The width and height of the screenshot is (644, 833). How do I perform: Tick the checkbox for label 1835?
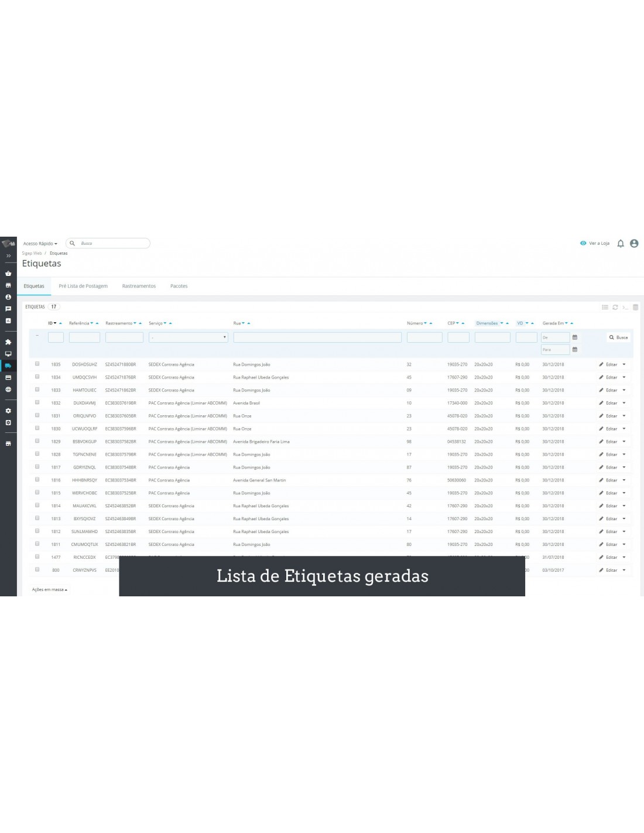(37, 364)
